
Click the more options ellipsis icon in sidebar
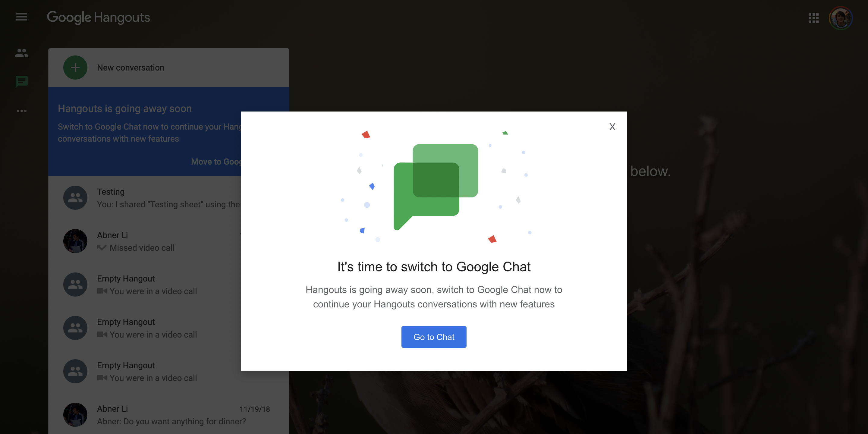(22, 109)
